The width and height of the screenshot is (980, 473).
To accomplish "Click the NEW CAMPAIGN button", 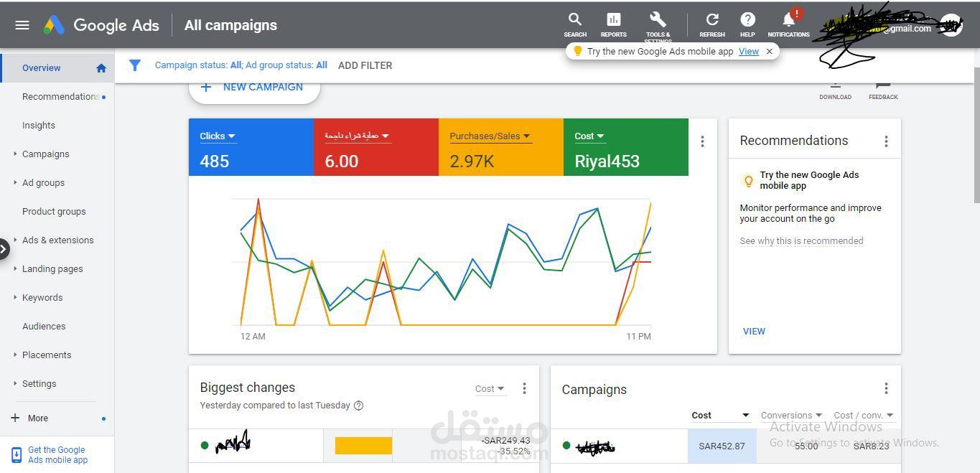I will [254, 88].
